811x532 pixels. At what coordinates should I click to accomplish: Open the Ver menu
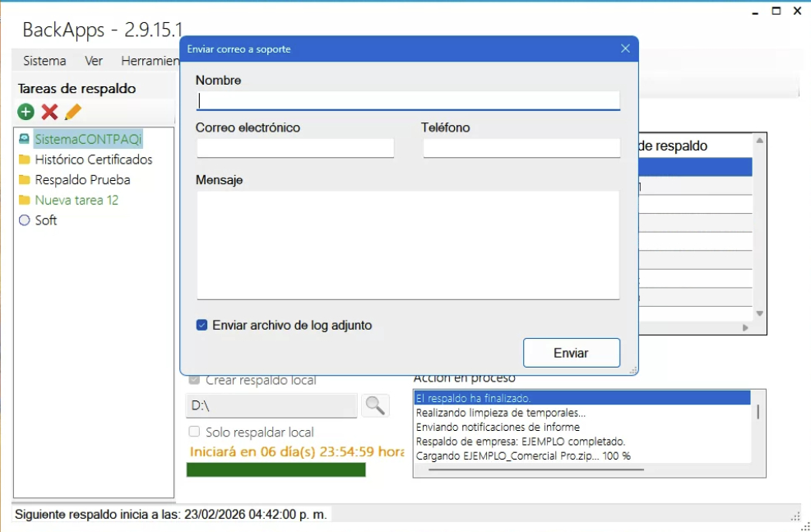94,61
